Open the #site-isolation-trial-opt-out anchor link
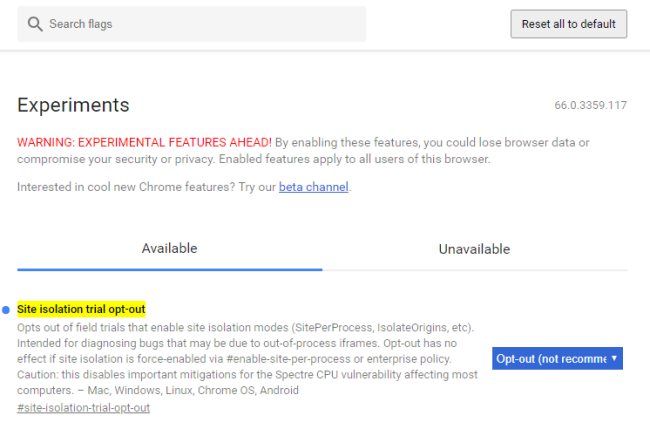 click(x=83, y=407)
